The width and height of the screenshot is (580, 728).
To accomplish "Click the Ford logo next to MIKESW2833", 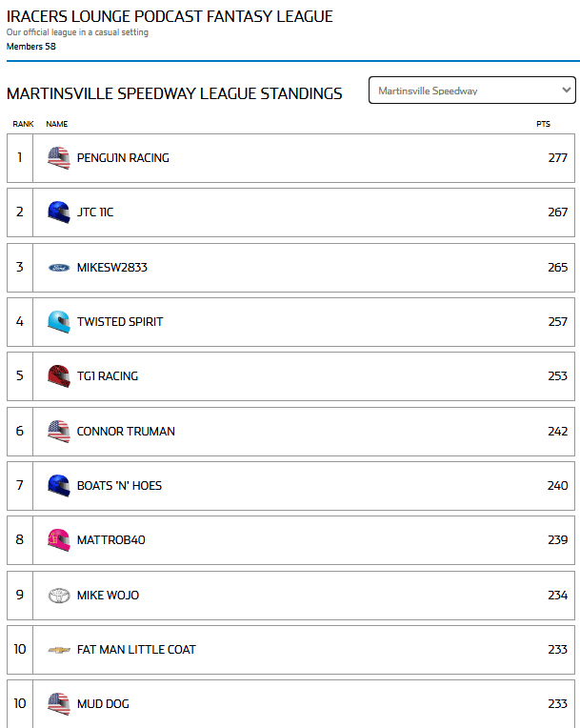I will [x=59, y=268].
